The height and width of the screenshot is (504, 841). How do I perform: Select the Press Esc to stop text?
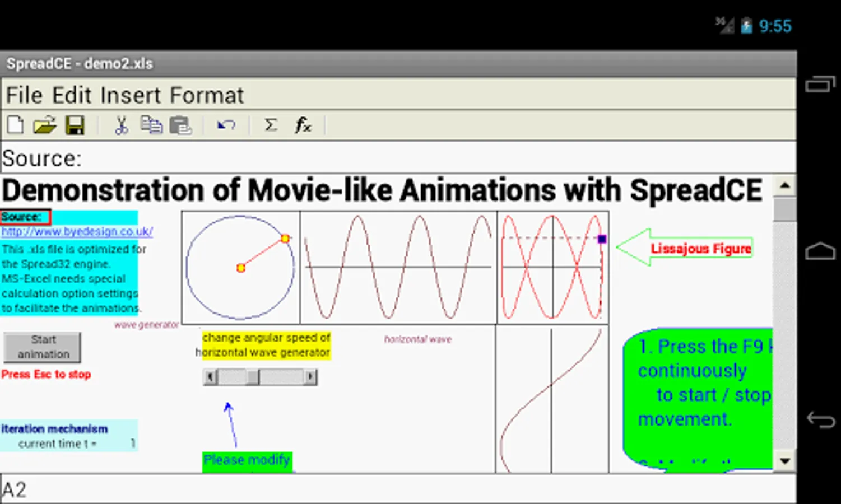tap(46, 374)
